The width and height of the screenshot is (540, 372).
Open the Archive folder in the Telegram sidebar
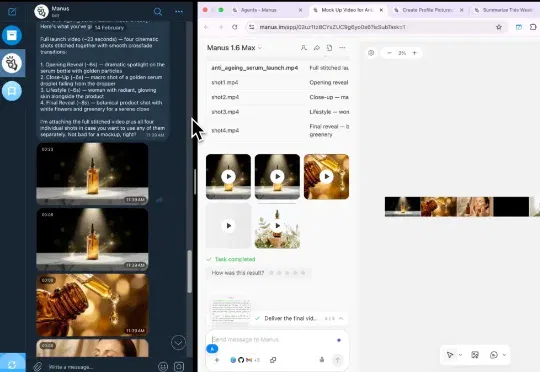(12, 35)
